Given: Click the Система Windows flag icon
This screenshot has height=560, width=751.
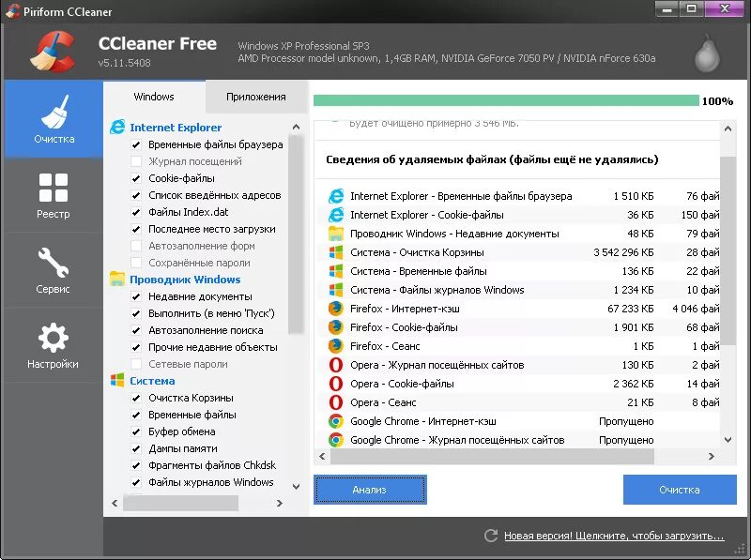Looking at the screenshot, I should tap(117, 381).
